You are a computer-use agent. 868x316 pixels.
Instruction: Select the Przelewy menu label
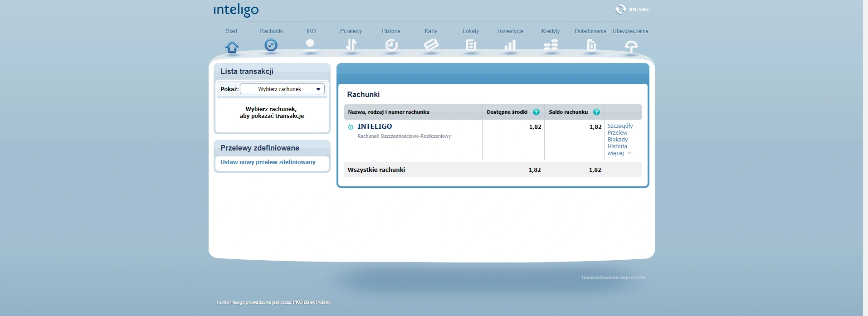[x=351, y=31]
